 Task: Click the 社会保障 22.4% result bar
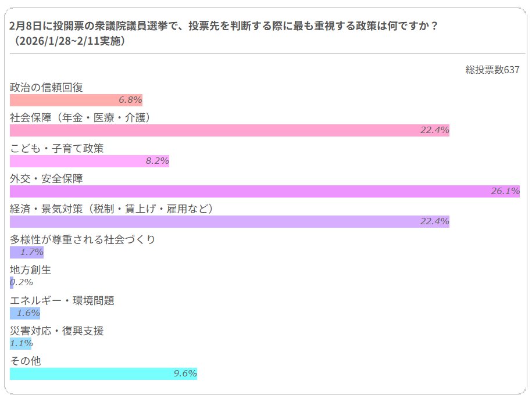(230, 130)
